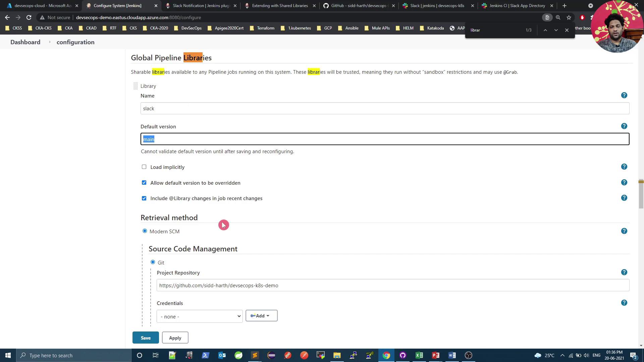Switch to Slack Notification Jenkins plugin tab

[201, 6]
